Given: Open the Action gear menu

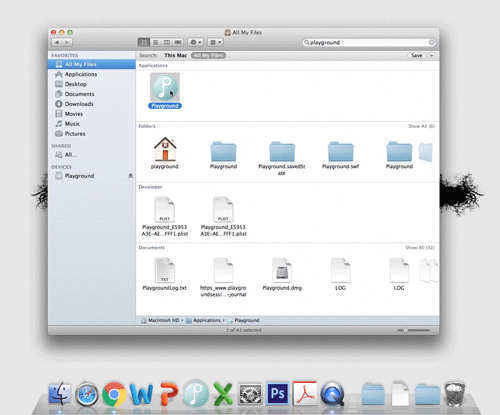Looking at the screenshot, I should pyautogui.click(x=195, y=42).
